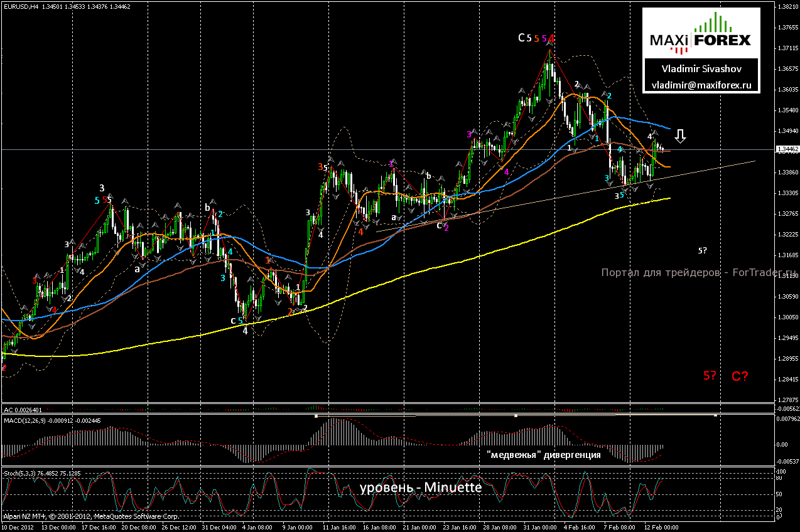The height and width of the screenshot is (532, 800).
Task: Select the red "C?" forecast label
Action: [x=740, y=376]
